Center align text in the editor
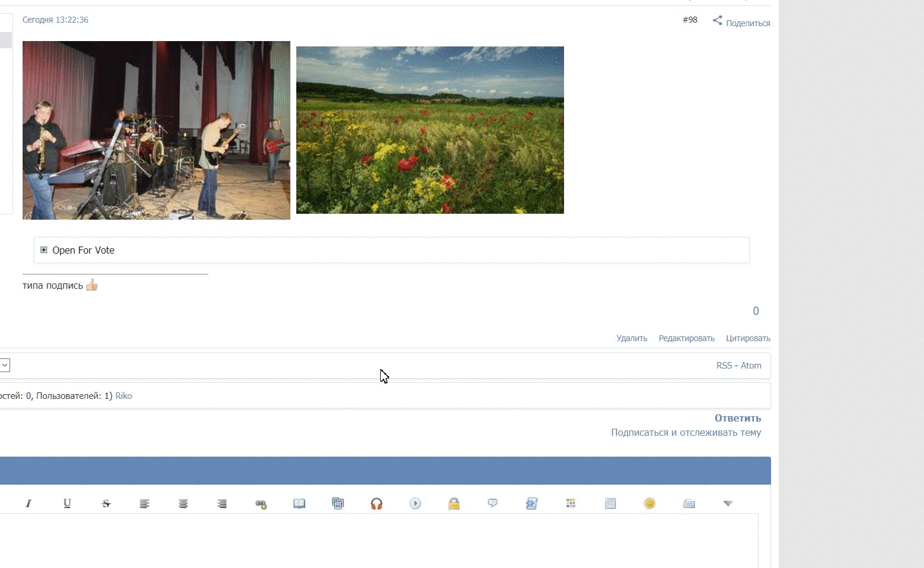Viewport: 924px width, 568px height. (x=183, y=504)
